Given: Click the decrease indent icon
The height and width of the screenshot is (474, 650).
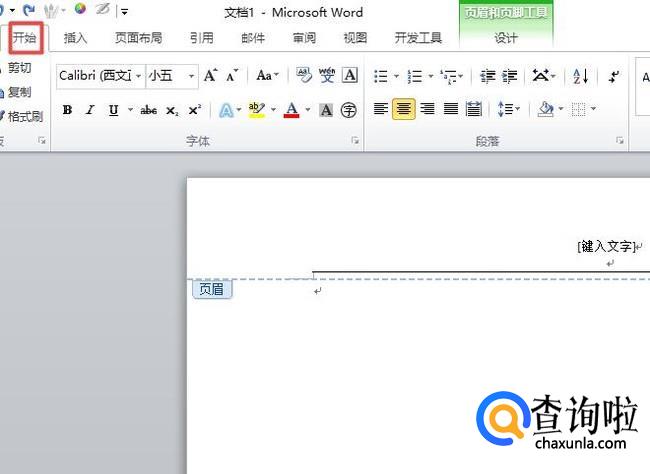Looking at the screenshot, I should 488,76.
